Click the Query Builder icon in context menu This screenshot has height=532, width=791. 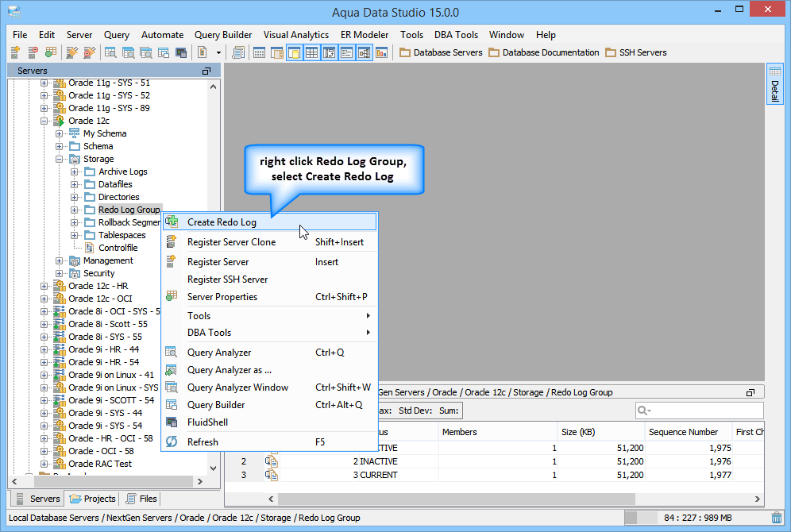[172, 404]
